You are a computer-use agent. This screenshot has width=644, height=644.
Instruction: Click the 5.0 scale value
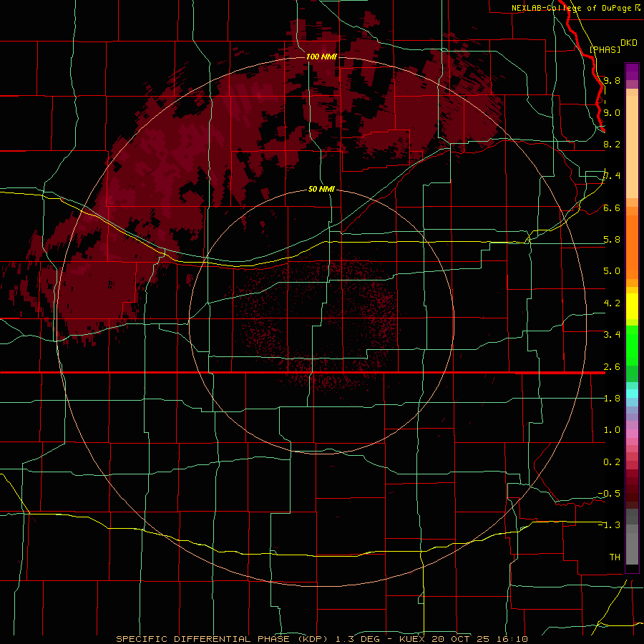click(612, 271)
